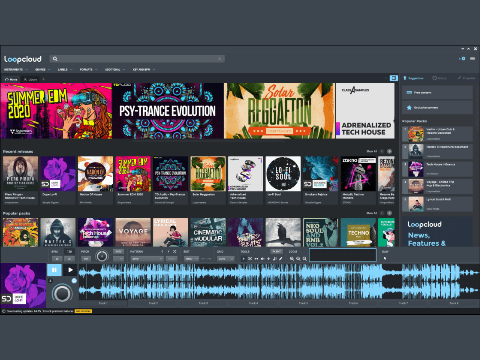Click the now-playing purple rose artwork
480x360 pixels.
[x=23, y=286]
